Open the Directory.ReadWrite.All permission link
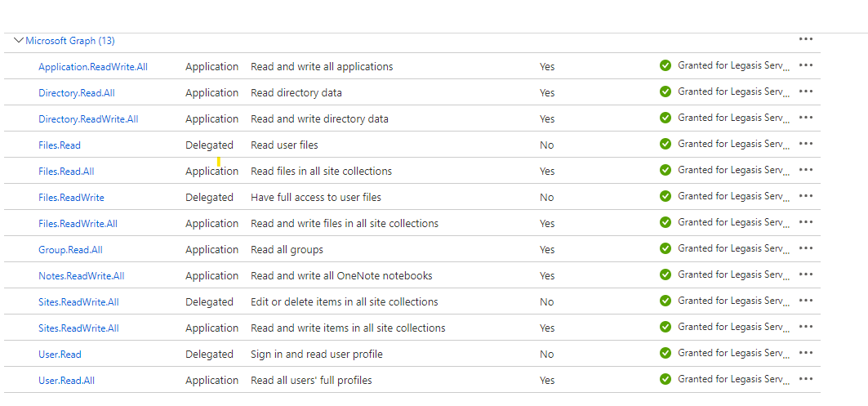Screen dimensions: 868x406 pyautogui.click(x=88, y=119)
